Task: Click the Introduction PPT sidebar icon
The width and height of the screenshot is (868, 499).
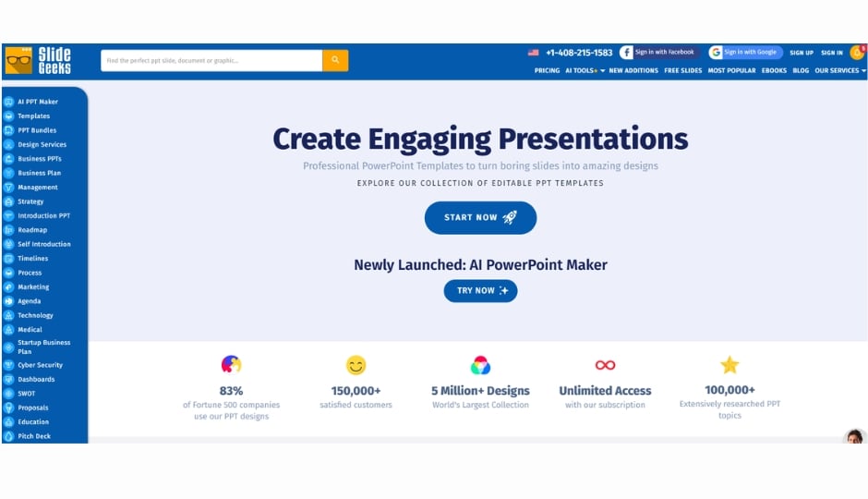Action: [x=9, y=216]
